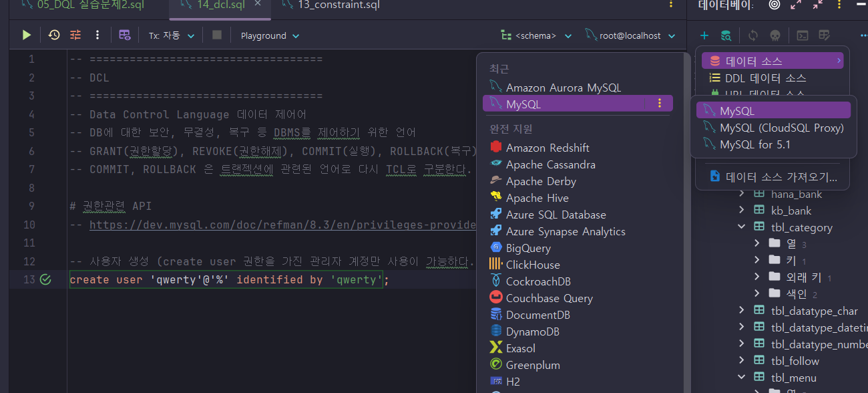
Task: Expand the 열 3 columns folder
Action: (756, 244)
